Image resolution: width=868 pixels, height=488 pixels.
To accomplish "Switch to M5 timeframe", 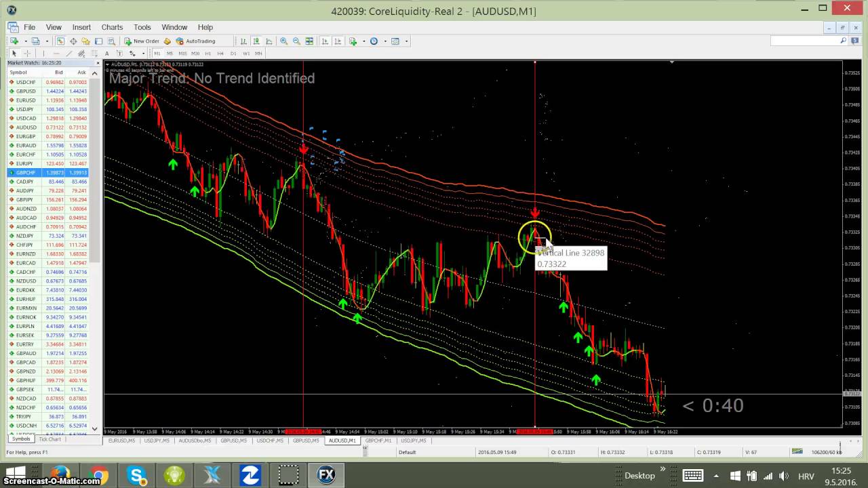I will click(170, 54).
